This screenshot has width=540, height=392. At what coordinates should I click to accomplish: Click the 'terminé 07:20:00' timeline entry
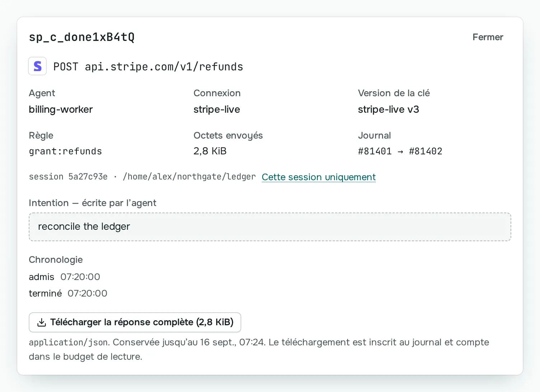pos(68,293)
